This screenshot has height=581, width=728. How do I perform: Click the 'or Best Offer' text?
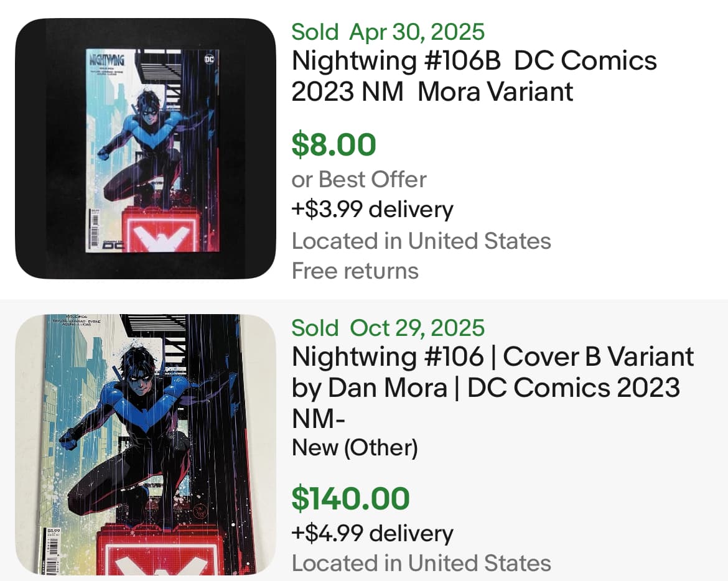pos(359,179)
